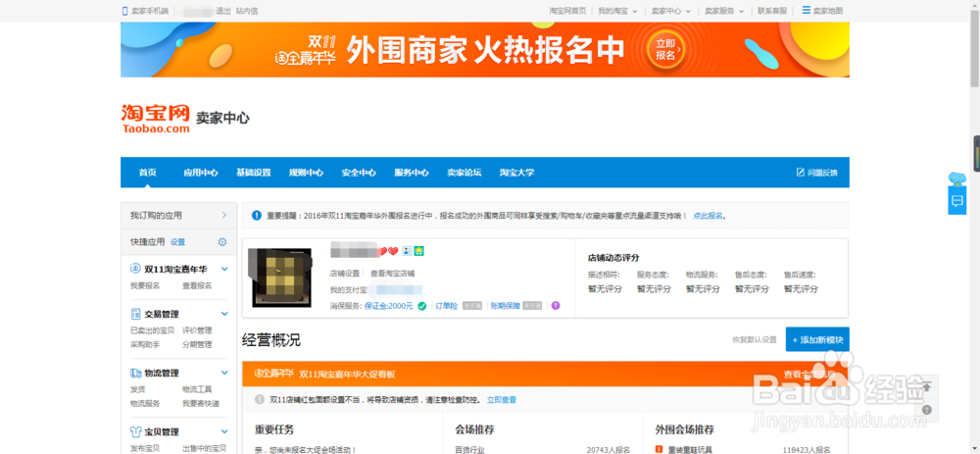Click the cloud robot assistant icon
The height and width of the screenshot is (454, 980).
pos(956,179)
